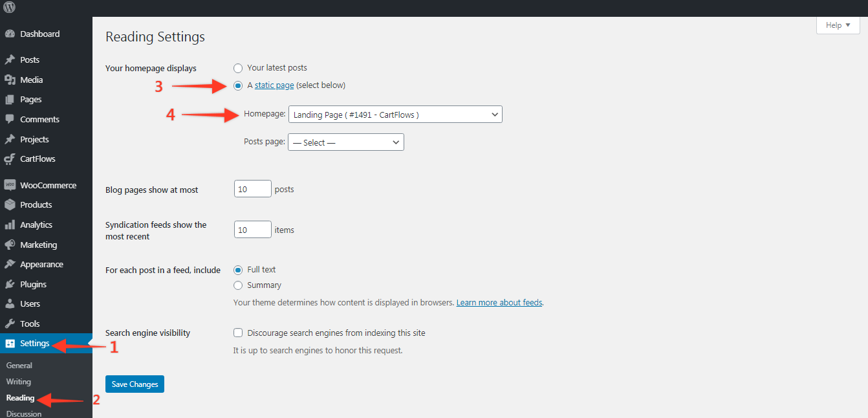868x418 pixels.
Task: Click the Blog pages show at most field
Action: (x=252, y=189)
